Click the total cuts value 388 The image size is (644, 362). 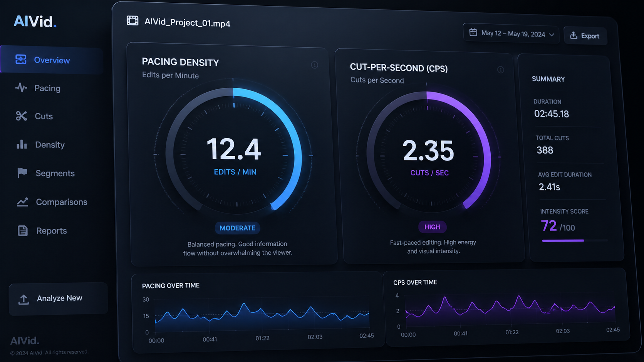point(545,150)
